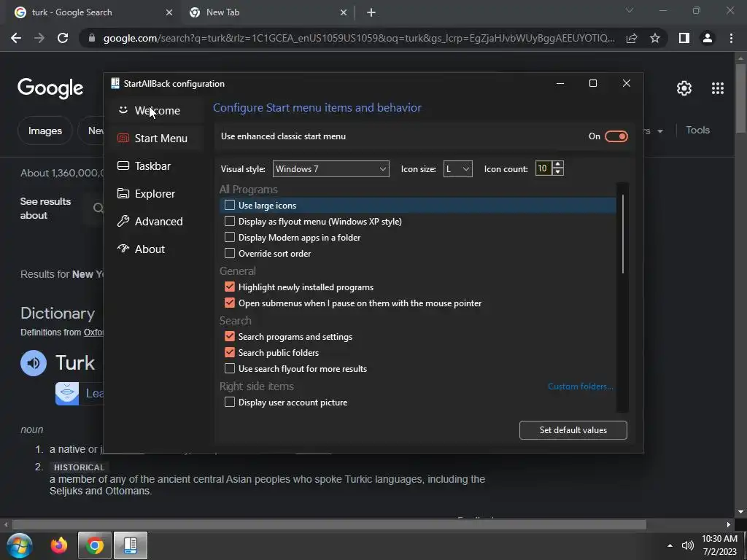Play the Turk pronunciation audio
Screen dimensions: 747x560
point(34,363)
